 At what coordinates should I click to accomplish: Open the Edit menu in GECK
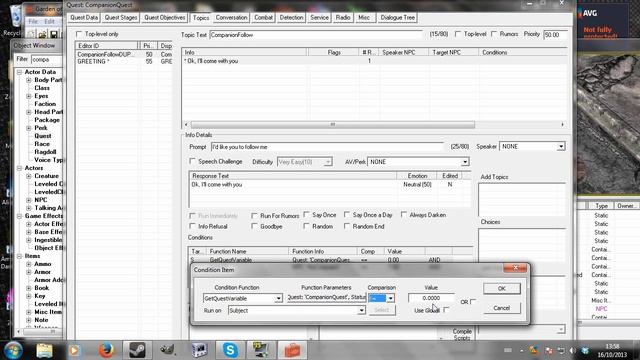pyautogui.click(x=49, y=21)
